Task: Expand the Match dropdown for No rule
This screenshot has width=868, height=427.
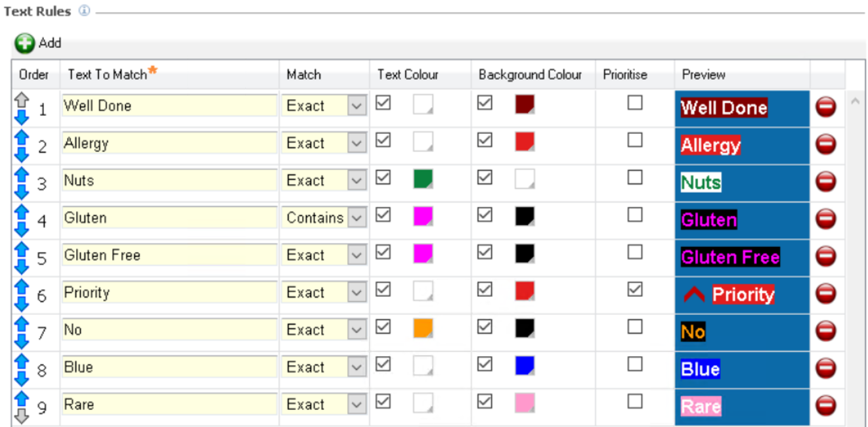Action: pyautogui.click(x=357, y=330)
